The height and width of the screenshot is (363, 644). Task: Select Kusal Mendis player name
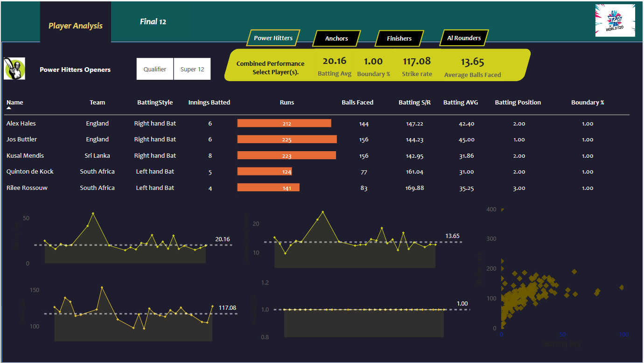(25, 155)
